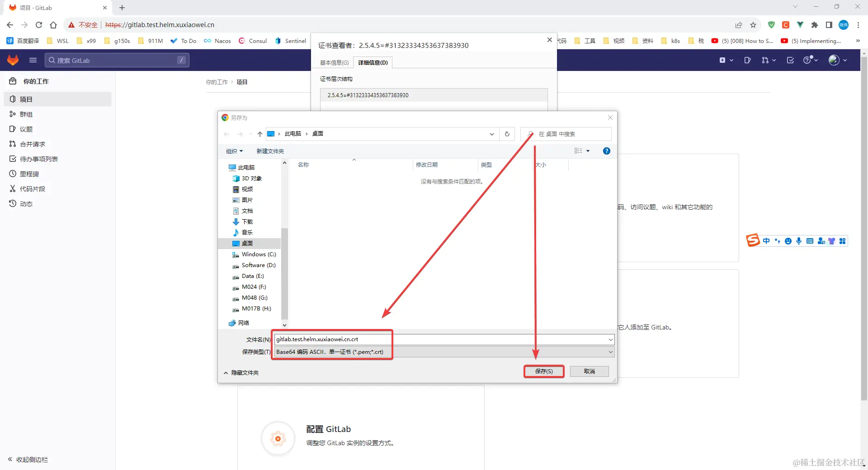This screenshot has height=470, width=868.
Task: Click the browser reload icon
Action: [x=39, y=25]
